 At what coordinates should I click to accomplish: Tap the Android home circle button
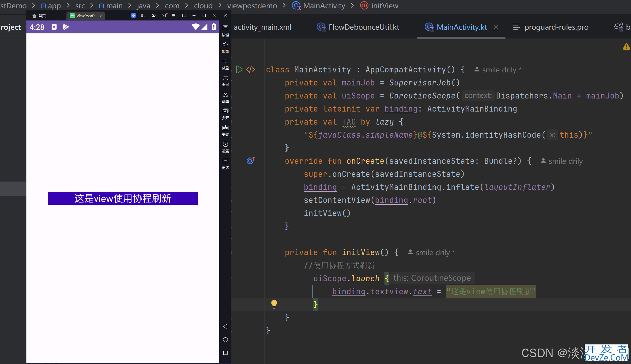(225, 340)
